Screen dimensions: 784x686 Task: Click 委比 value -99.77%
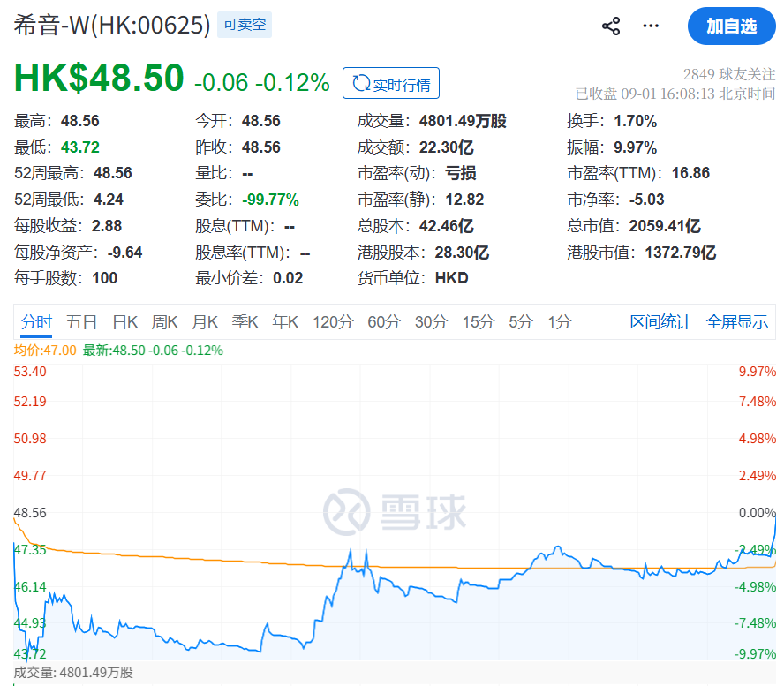(270, 200)
